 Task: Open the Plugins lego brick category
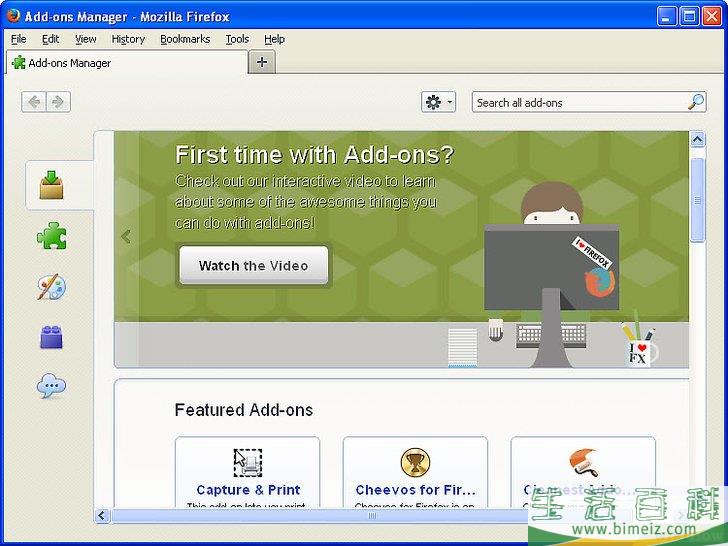[x=52, y=337]
